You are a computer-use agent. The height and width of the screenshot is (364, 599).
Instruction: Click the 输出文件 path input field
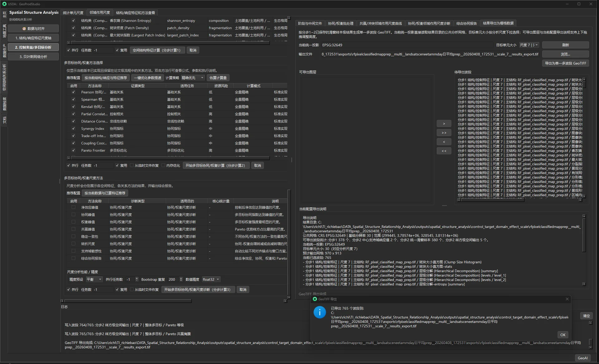point(430,54)
